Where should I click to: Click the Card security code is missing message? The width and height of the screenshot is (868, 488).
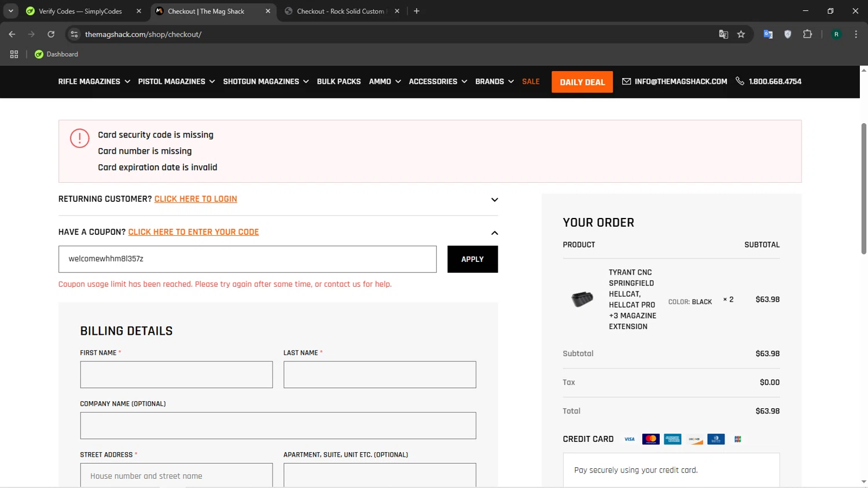coord(156,135)
